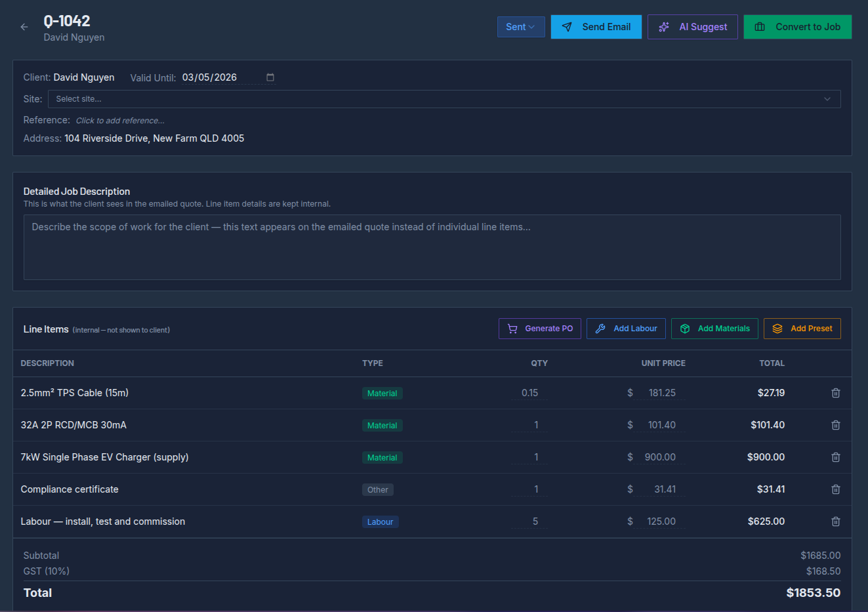Edit quantity for Compliance certificate
The height and width of the screenshot is (612, 868).
529,489
